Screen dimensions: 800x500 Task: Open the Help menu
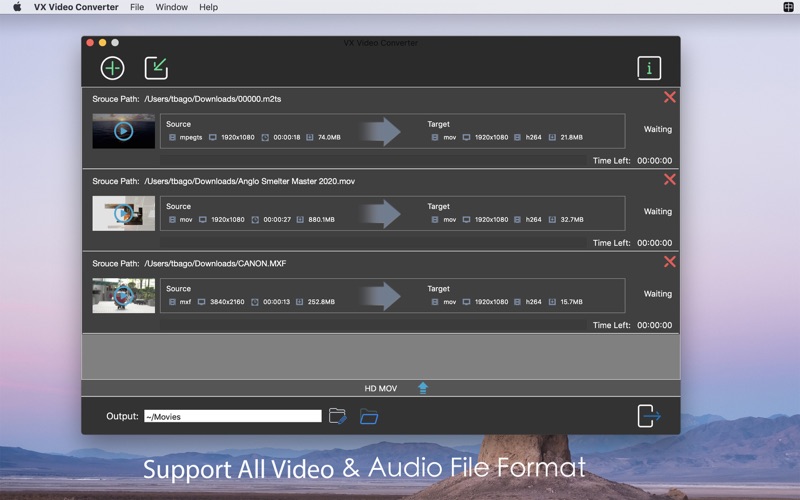[208, 7]
